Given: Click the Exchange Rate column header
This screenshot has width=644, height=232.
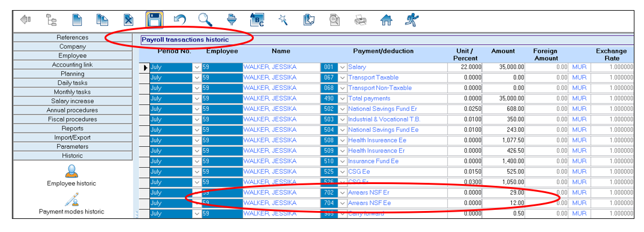Looking at the screenshot, I should pyautogui.click(x=611, y=55).
